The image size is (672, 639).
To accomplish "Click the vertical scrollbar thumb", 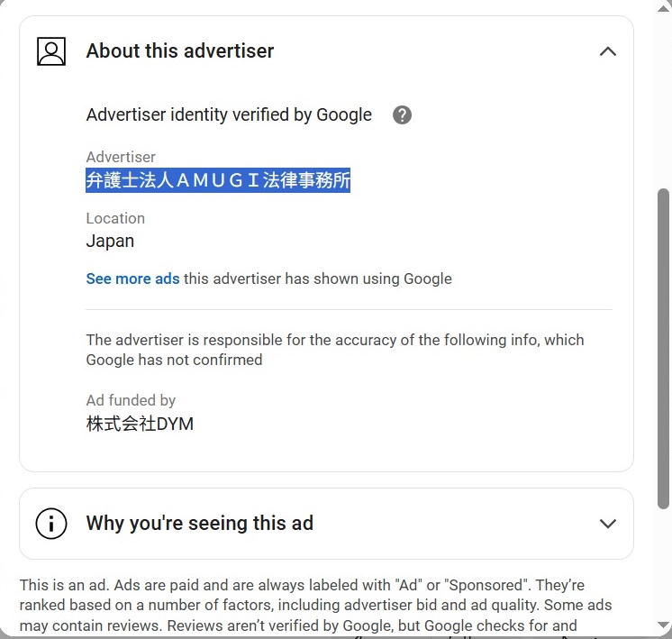I will click(x=663, y=349).
